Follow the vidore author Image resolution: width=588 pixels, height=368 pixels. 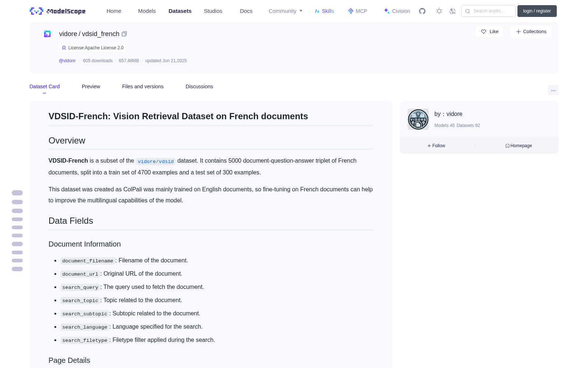tap(436, 146)
